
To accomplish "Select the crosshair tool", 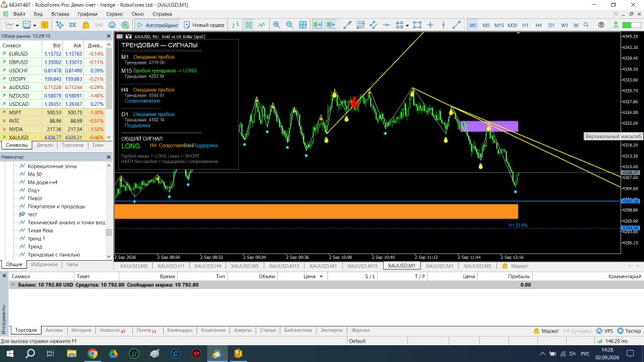I will [x=431, y=25].
